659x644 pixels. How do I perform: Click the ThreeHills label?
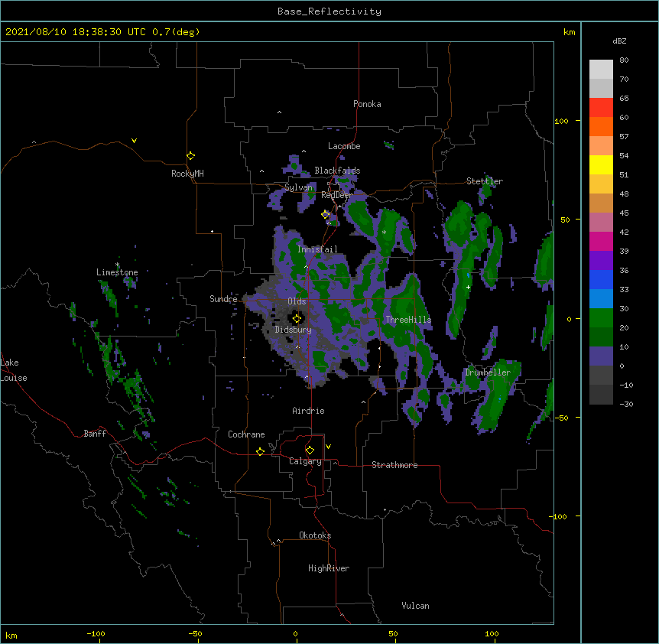click(x=408, y=320)
